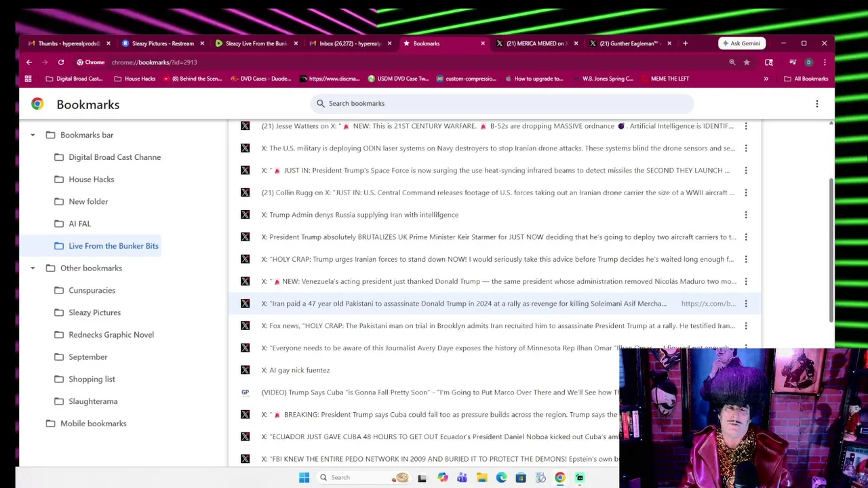
Task: Open more actions for Russia intelligence bookmark
Action: coord(746,215)
